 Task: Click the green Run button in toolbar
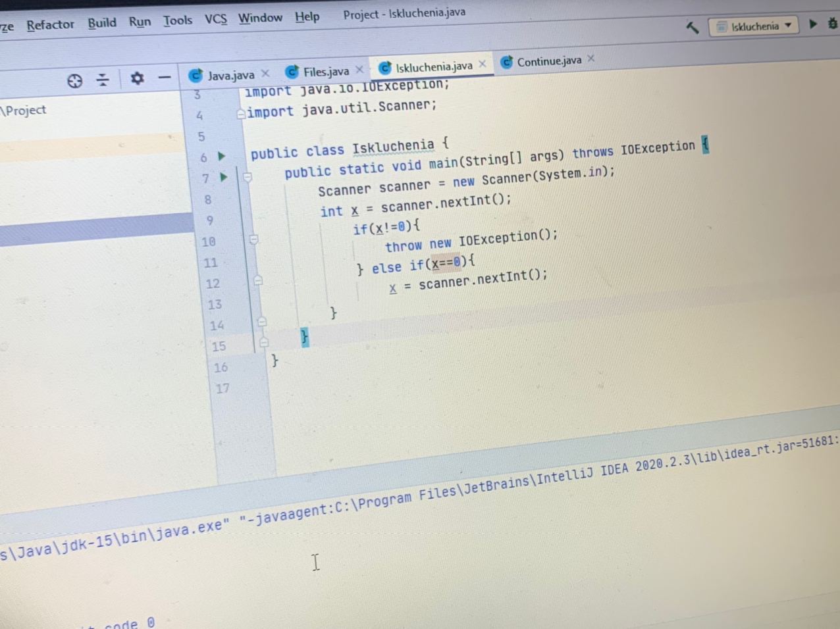(813, 24)
